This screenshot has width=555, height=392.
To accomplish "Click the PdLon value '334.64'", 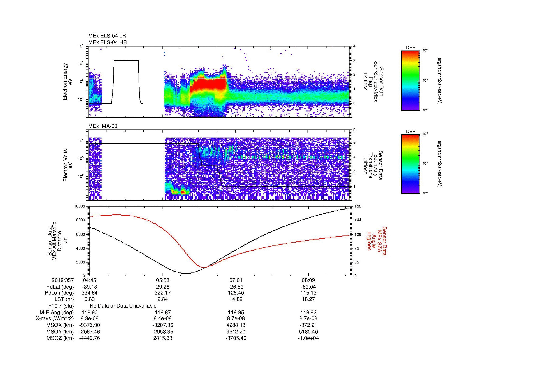I will 90,293.
